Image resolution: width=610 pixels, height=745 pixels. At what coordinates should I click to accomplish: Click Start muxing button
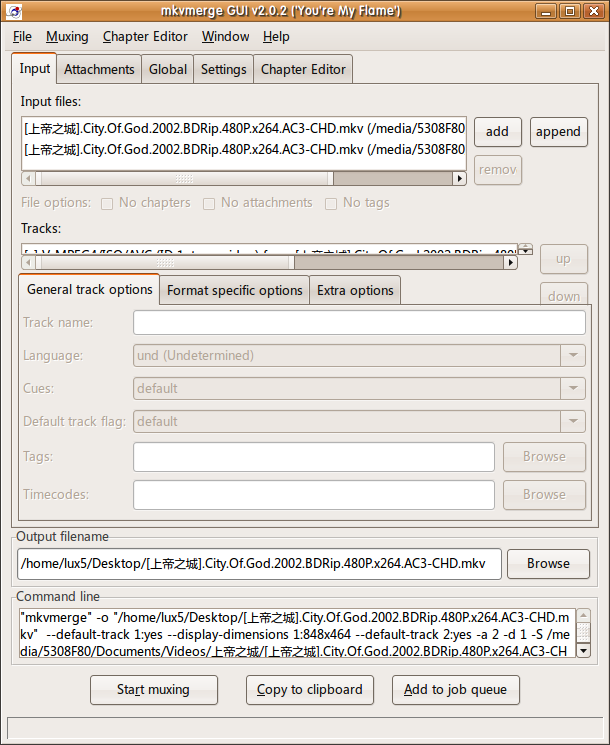pos(154,690)
